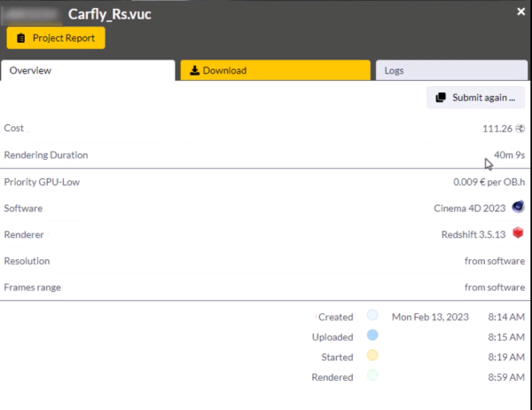The height and width of the screenshot is (410, 532).
Task: Click the copy icon on Submit again
Action: 441,98
